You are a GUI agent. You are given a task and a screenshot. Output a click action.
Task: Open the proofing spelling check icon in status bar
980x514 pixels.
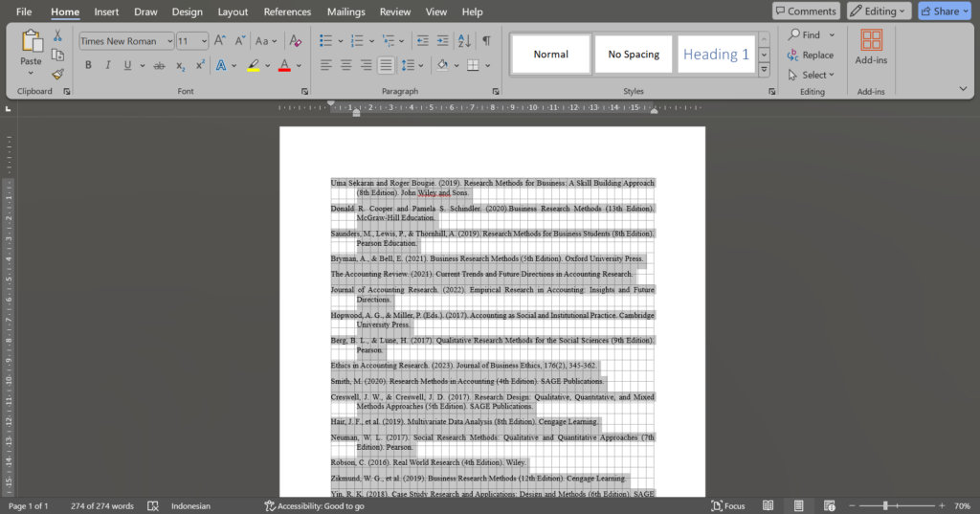point(152,506)
